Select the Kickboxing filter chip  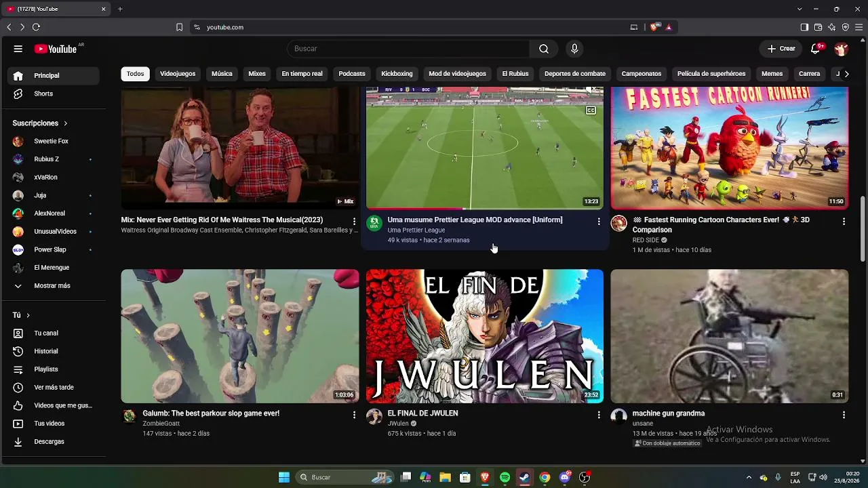coord(397,74)
